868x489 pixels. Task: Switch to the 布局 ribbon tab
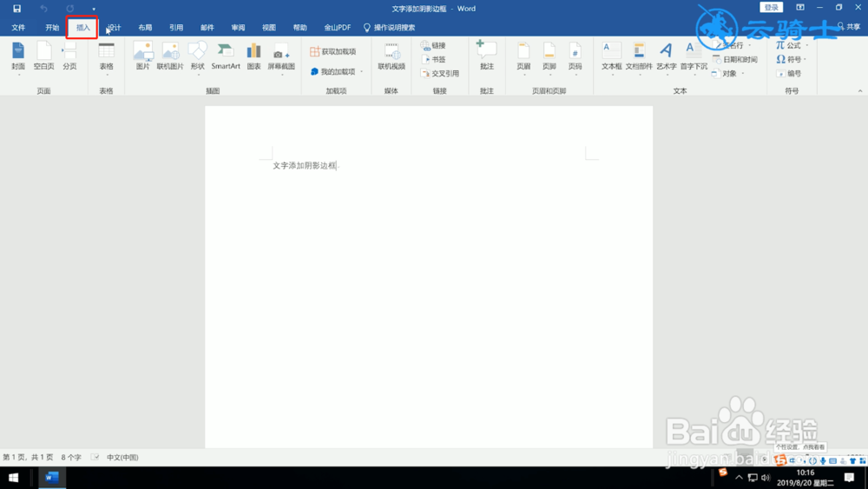(145, 27)
